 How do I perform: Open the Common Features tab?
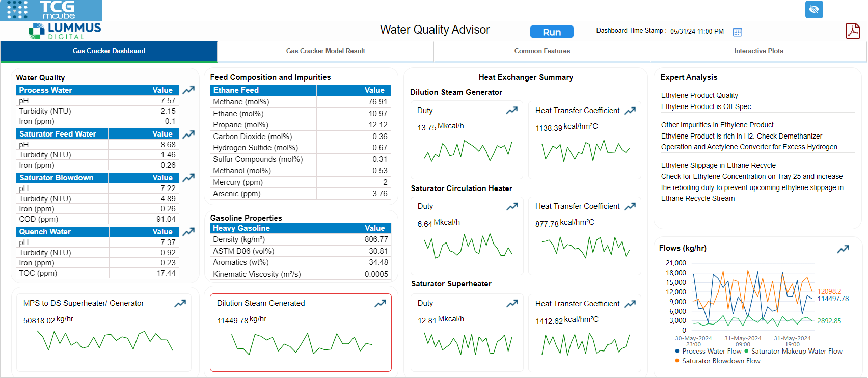(542, 51)
